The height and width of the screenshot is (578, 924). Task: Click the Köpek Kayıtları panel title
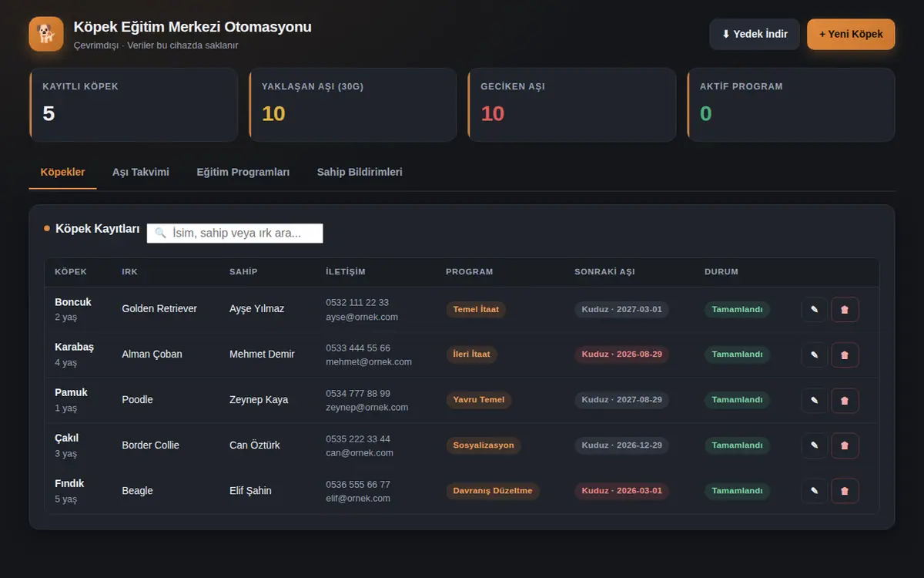coord(98,229)
